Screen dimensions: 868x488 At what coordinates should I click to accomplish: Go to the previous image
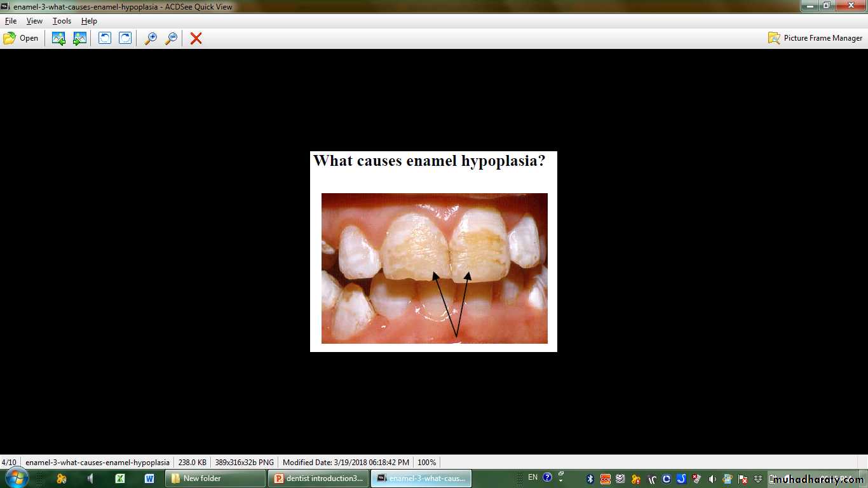pyautogui.click(x=58, y=38)
